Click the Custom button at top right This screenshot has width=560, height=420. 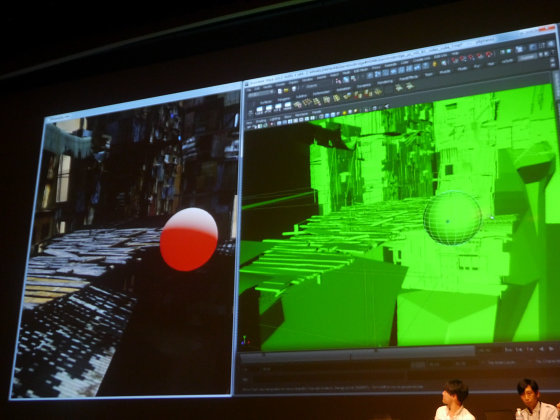pos(527,57)
